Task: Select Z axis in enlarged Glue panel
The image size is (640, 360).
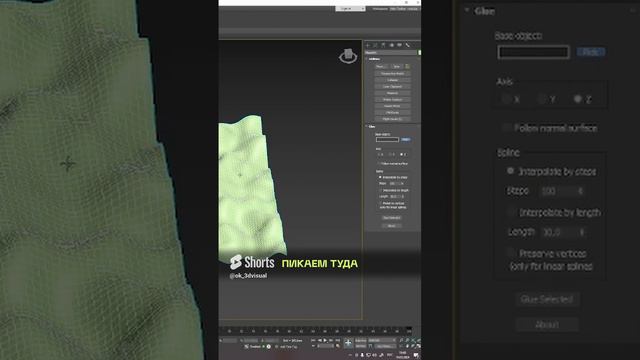Action: [578, 99]
